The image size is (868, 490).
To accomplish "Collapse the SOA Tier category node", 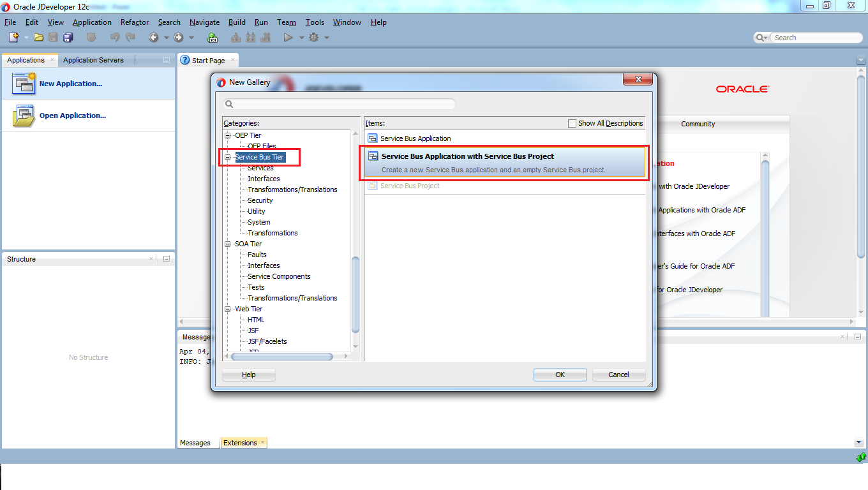I will point(228,244).
